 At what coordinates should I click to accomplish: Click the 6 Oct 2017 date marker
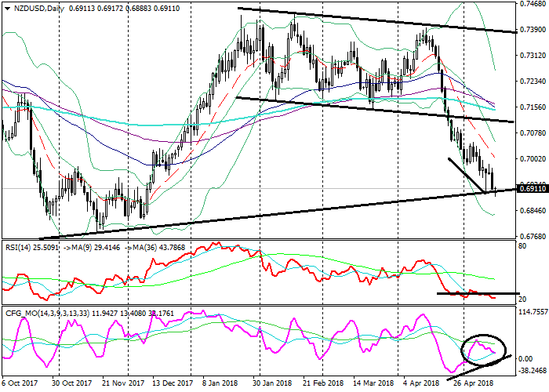(19, 385)
